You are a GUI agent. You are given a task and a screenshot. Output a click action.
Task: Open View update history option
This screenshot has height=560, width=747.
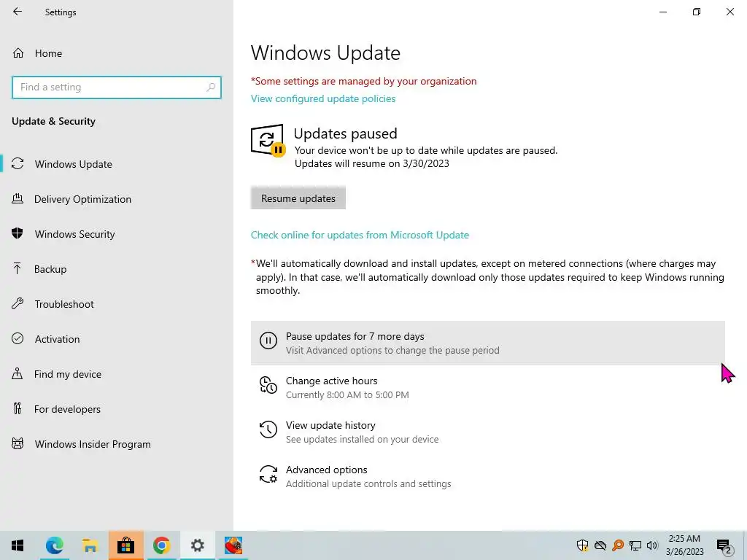click(x=488, y=432)
